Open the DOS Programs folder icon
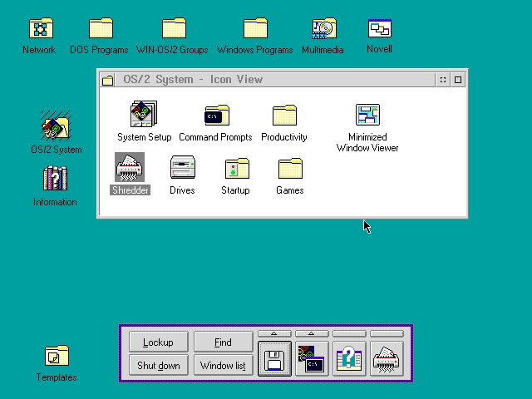532x399 pixels. pyautogui.click(x=101, y=28)
